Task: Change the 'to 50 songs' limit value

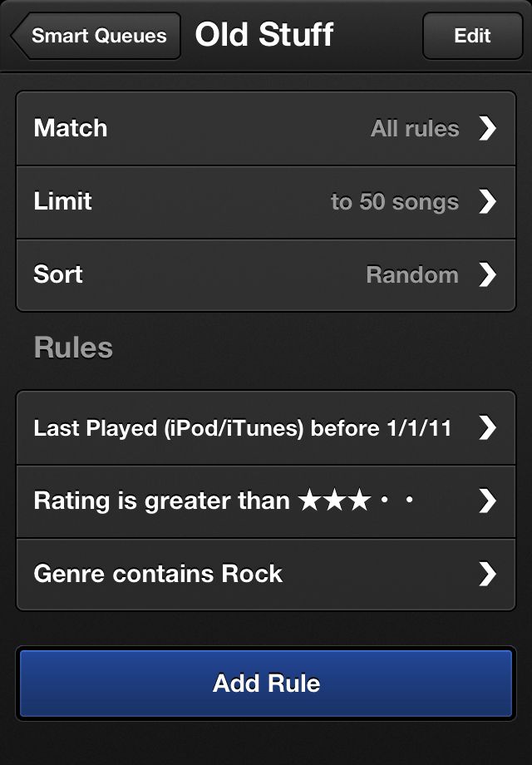Action: coord(395,202)
